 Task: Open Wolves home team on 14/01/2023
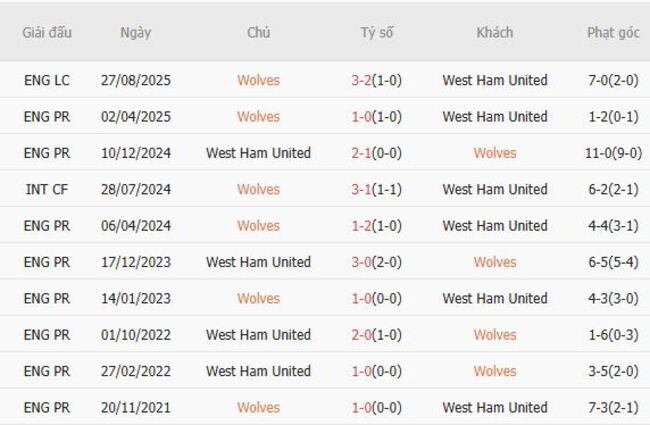point(258,298)
